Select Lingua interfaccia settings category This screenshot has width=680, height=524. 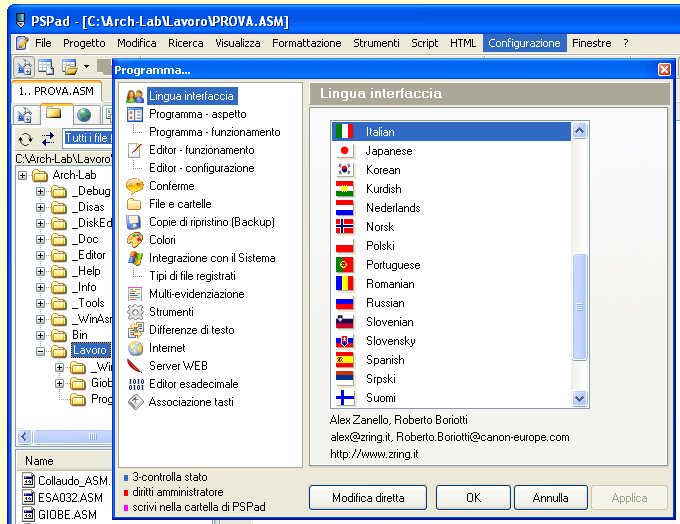191,96
